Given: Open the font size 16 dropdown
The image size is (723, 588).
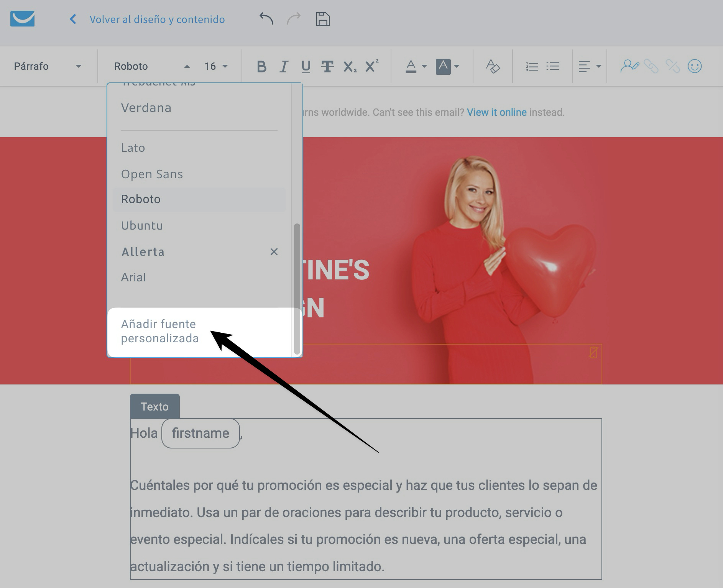Looking at the screenshot, I should (216, 66).
